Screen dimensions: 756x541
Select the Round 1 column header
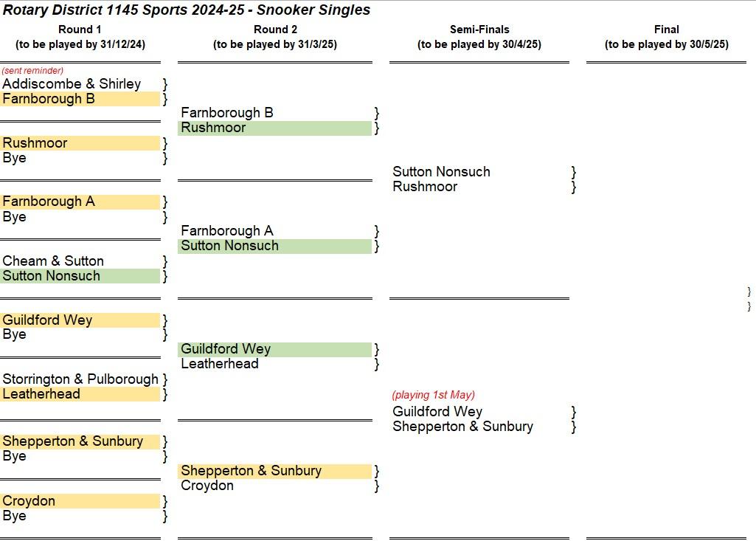[80, 37]
